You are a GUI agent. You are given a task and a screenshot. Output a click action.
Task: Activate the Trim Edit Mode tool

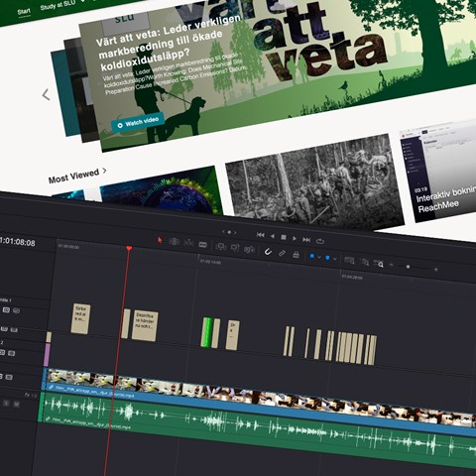point(175,242)
